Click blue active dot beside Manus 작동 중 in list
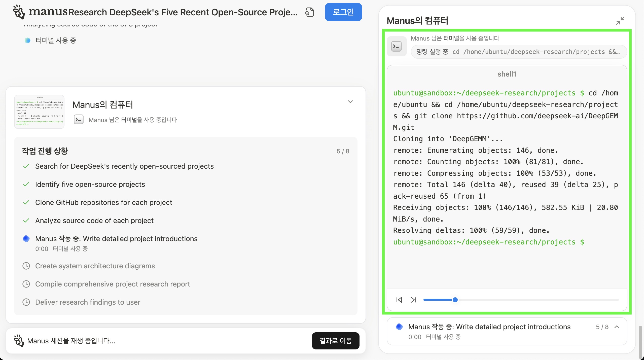The image size is (644, 360). pyautogui.click(x=26, y=239)
